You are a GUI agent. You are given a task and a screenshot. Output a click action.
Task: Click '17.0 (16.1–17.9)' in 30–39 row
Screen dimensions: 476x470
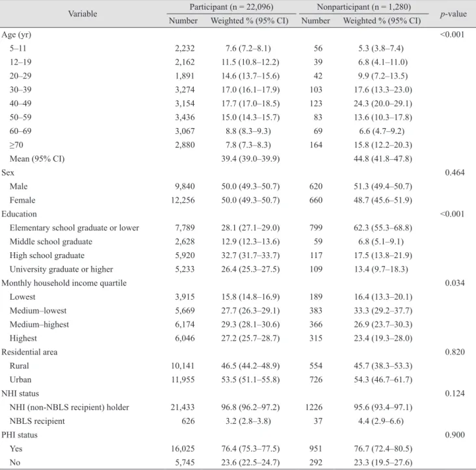[250, 90]
